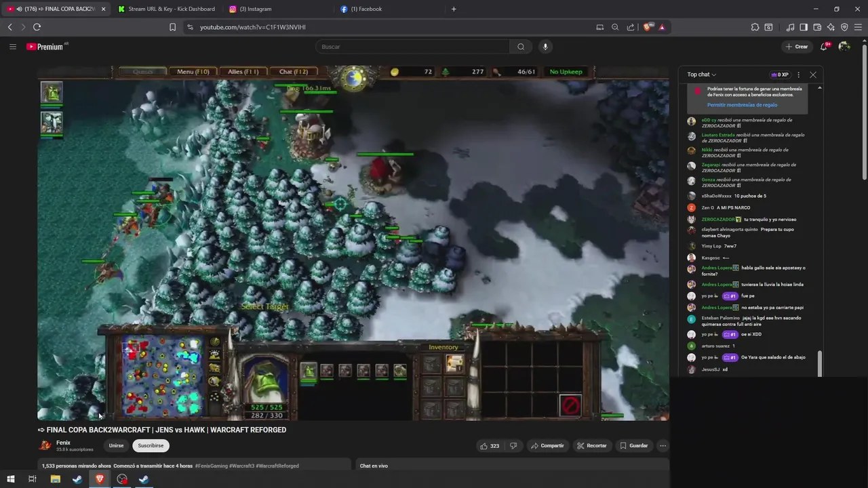Click the Recortar clip button

592,445
